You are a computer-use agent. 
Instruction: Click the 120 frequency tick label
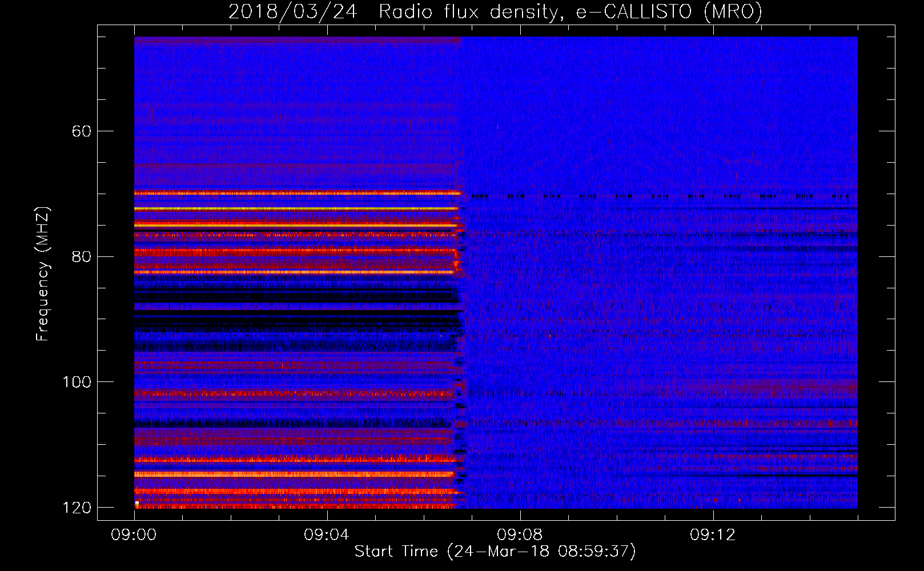click(77, 508)
